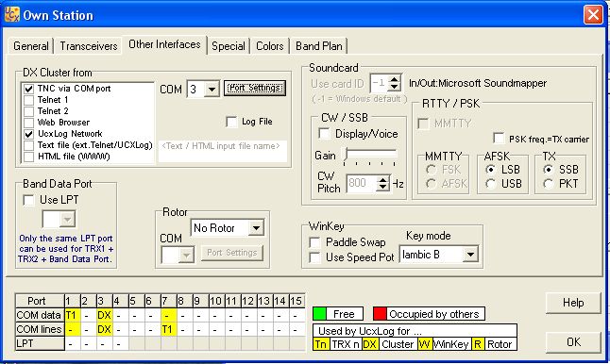Check the Web Browser option

click(x=28, y=123)
